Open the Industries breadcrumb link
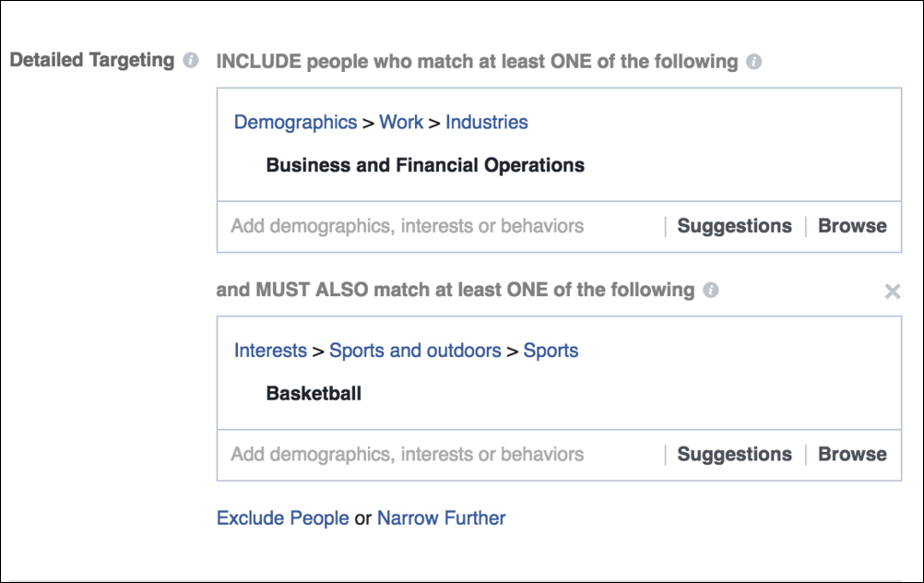The width and height of the screenshot is (924, 583). coord(487,122)
